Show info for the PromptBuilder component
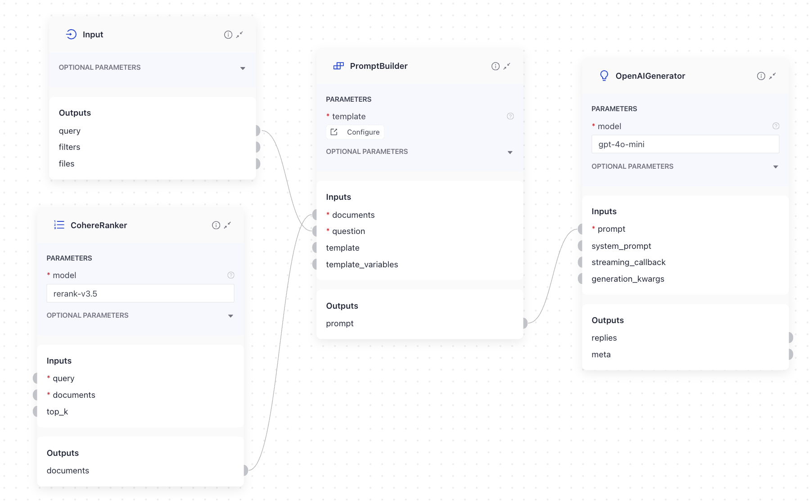812x504 pixels. [495, 66]
